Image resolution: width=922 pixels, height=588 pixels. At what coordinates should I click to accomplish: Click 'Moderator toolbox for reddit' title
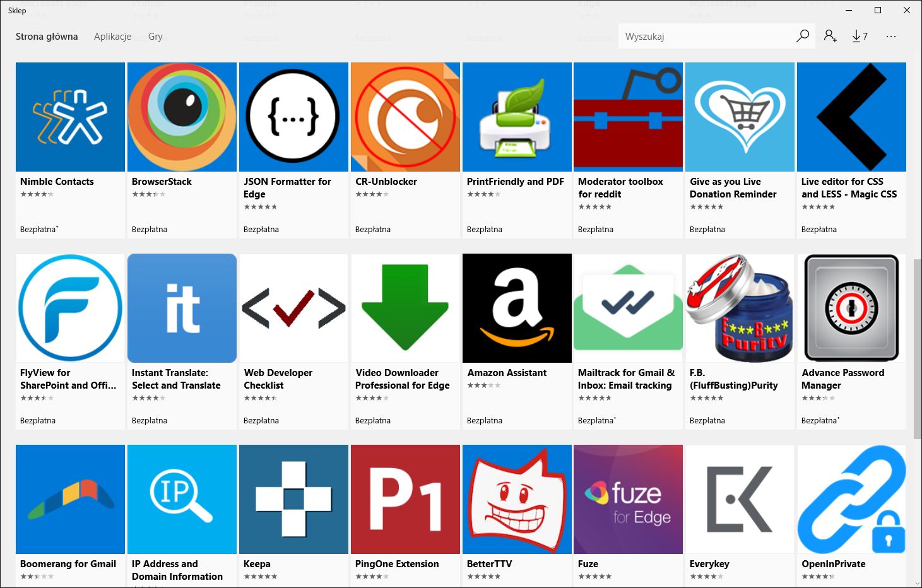click(620, 187)
